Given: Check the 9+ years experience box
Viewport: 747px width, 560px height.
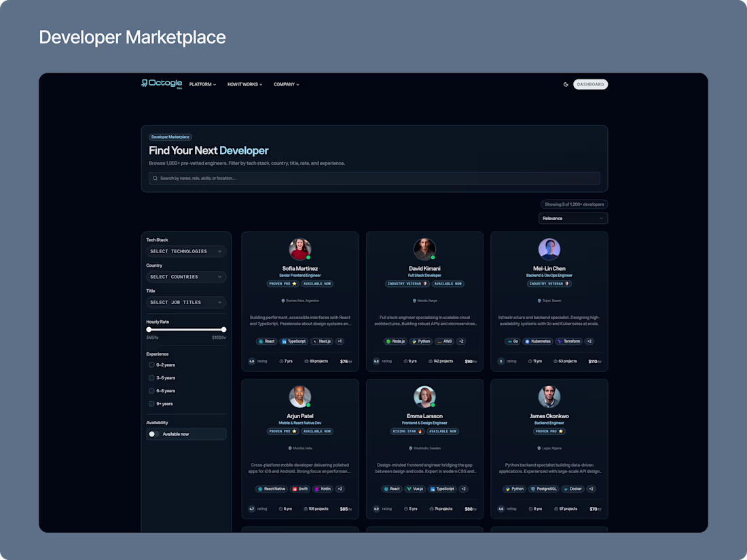Looking at the screenshot, I should [x=151, y=404].
